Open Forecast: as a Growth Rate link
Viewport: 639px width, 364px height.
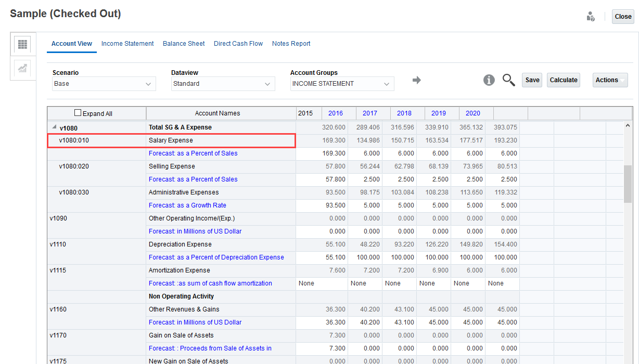coord(187,205)
